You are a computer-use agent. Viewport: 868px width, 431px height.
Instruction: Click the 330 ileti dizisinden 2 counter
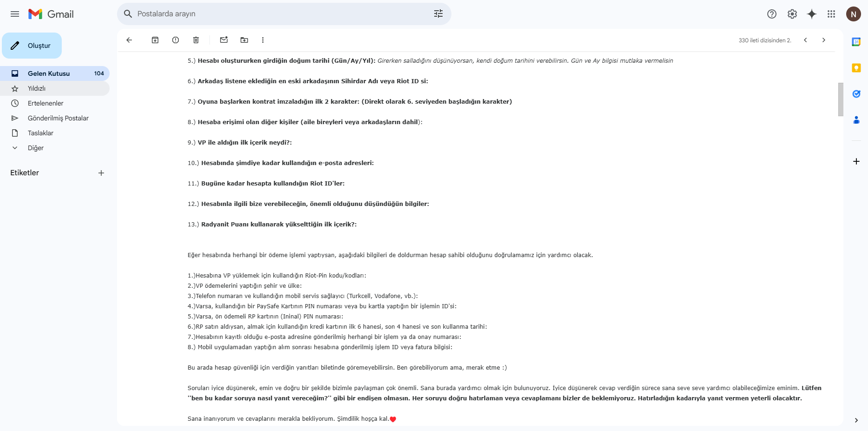765,40
